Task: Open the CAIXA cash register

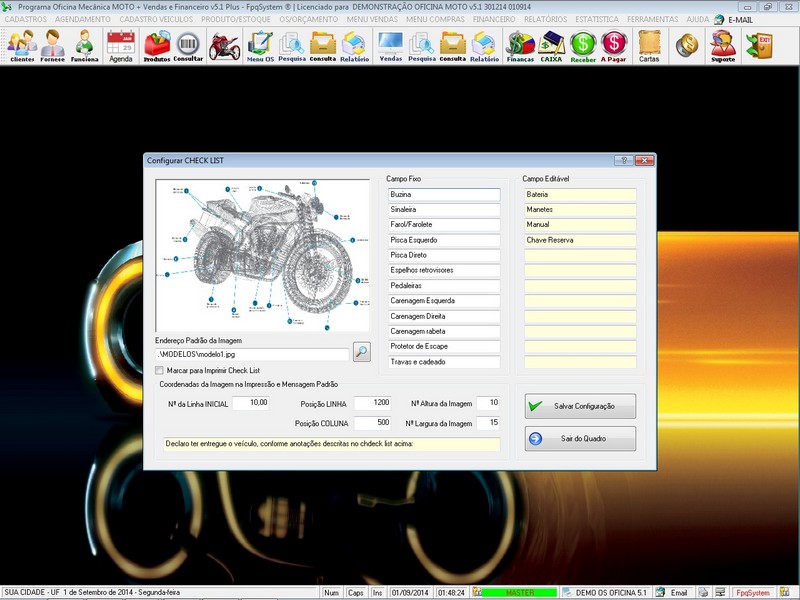Action: click(x=551, y=46)
